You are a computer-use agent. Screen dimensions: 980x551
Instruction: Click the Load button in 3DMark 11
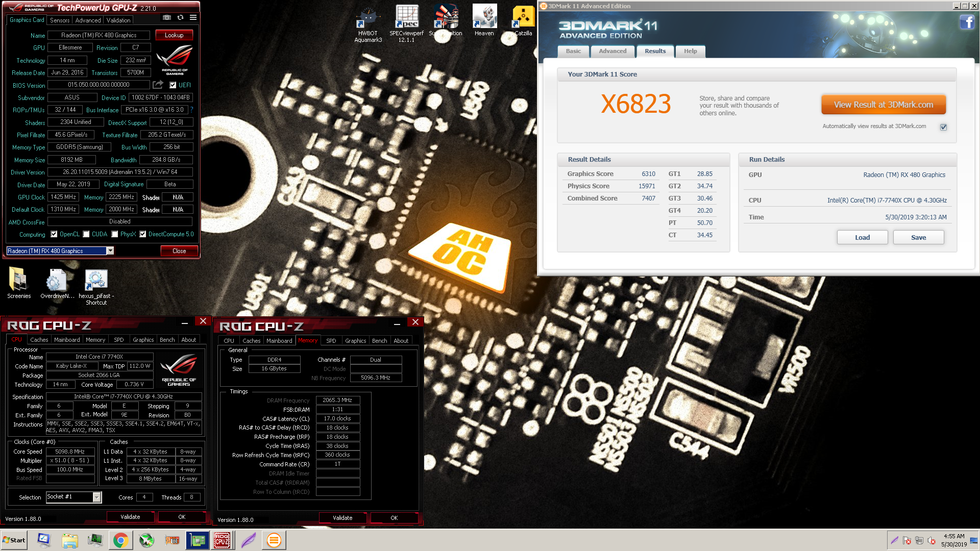(862, 237)
